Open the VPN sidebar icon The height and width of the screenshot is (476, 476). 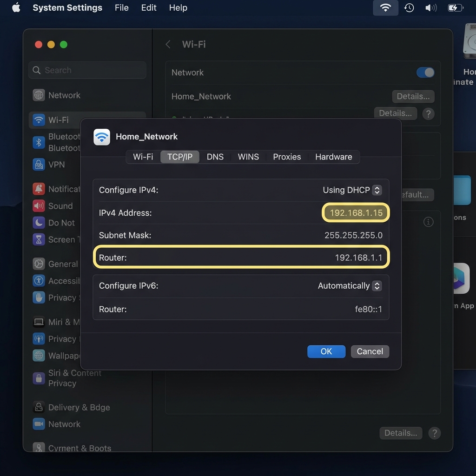coord(39,165)
